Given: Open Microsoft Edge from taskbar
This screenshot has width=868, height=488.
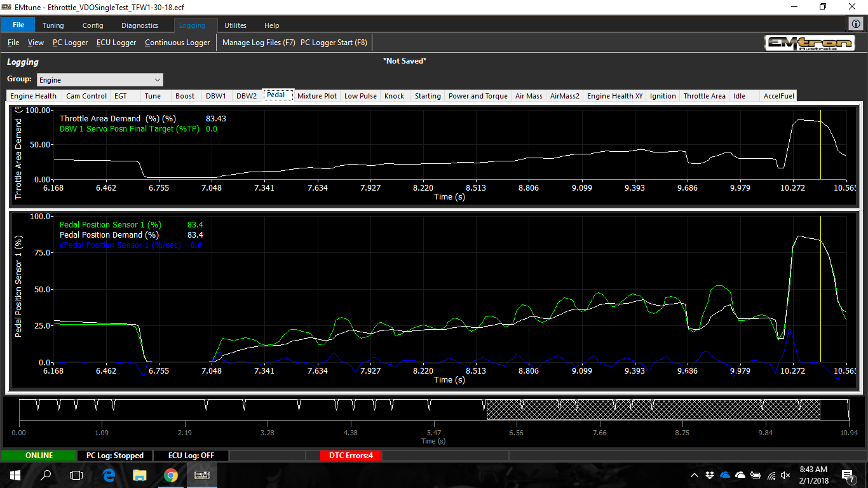Looking at the screenshot, I should pos(108,475).
